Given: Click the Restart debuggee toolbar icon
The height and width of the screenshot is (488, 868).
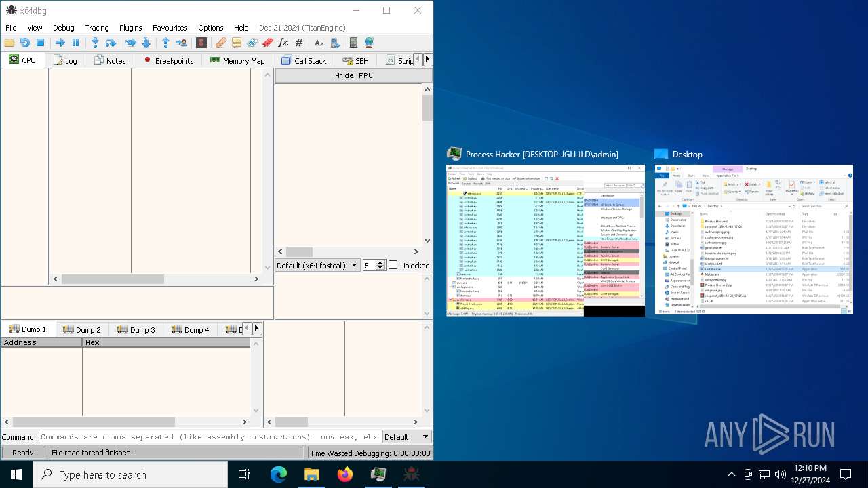Looking at the screenshot, I should pyautogui.click(x=24, y=43).
